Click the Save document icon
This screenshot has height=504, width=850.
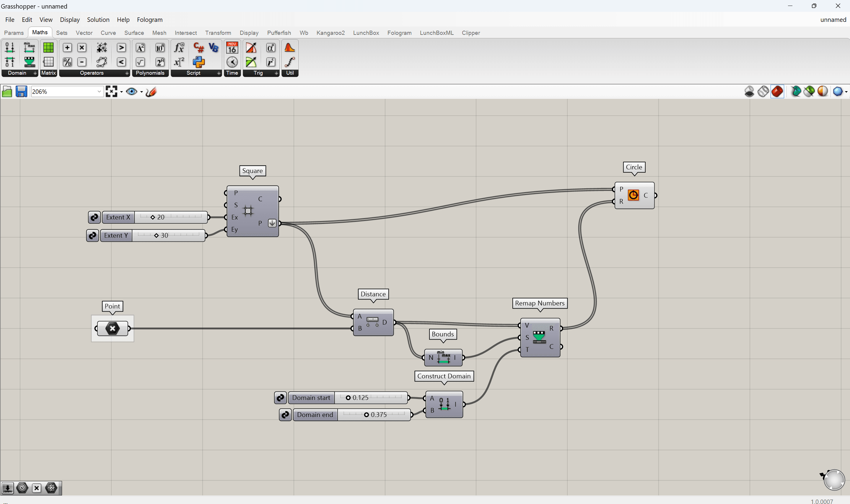tap(21, 92)
